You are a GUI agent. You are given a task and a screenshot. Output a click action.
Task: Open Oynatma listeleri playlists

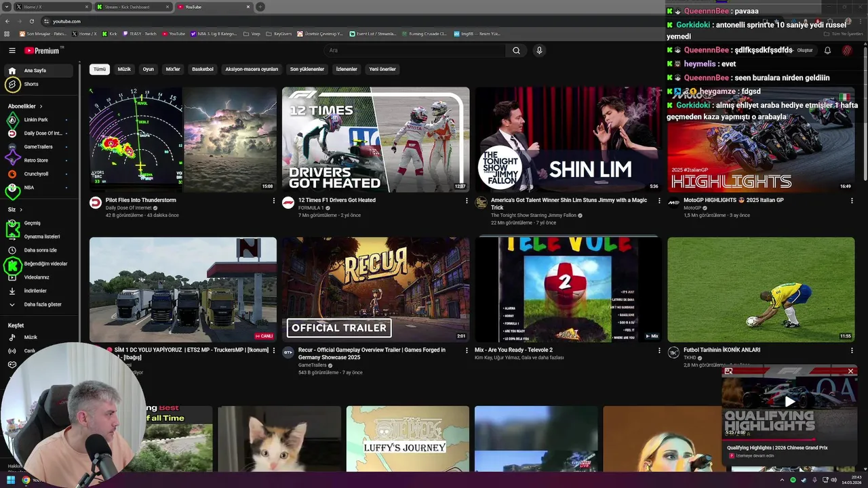[37, 237]
